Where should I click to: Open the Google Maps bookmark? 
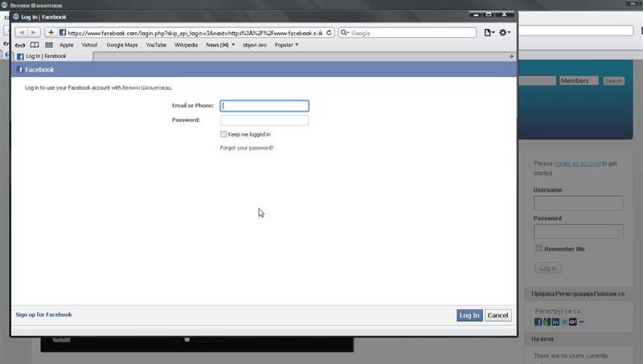point(122,45)
